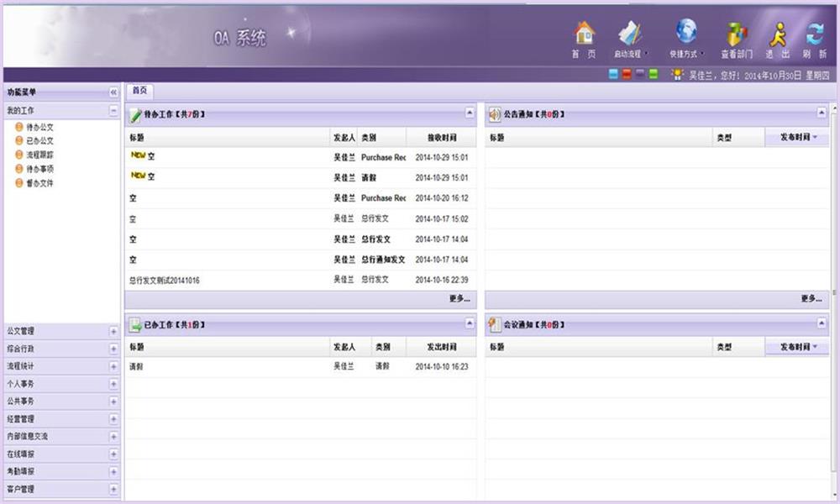Click the orange icon next to 已办公文
The height and width of the screenshot is (504, 840).
(x=19, y=140)
